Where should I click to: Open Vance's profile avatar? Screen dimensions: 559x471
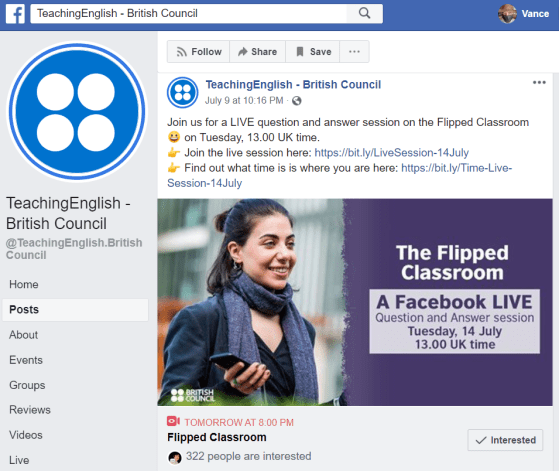pyautogui.click(x=507, y=14)
